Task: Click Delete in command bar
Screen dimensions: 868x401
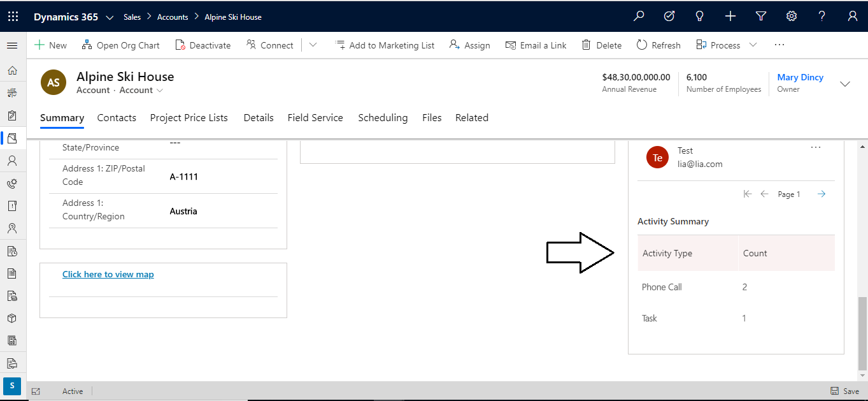Action: (601, 45)
